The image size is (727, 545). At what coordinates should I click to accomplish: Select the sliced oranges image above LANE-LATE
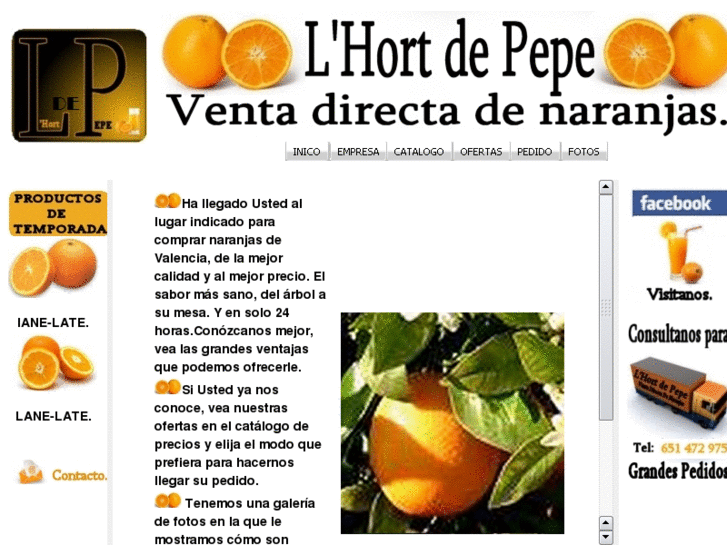[x=56, y=363]
